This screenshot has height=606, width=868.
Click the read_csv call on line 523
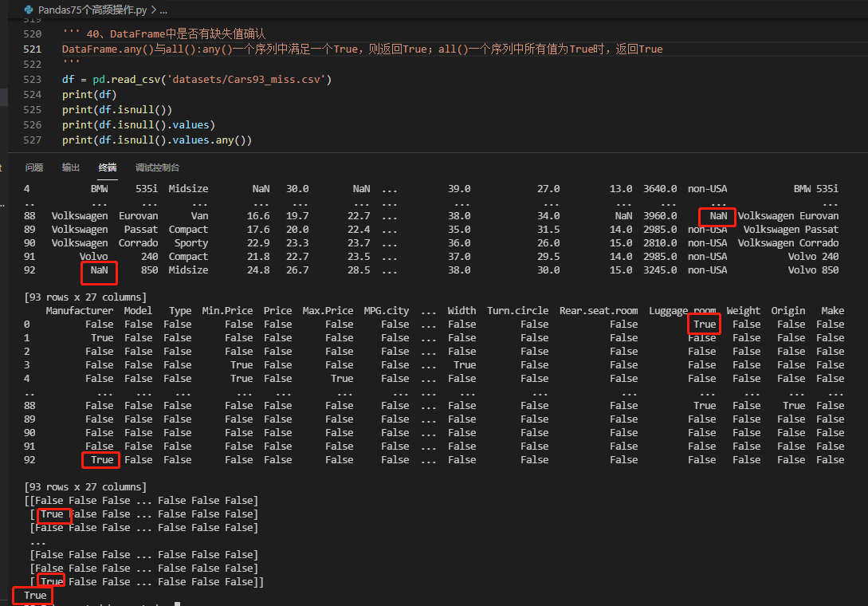click(x=136, y=79)
